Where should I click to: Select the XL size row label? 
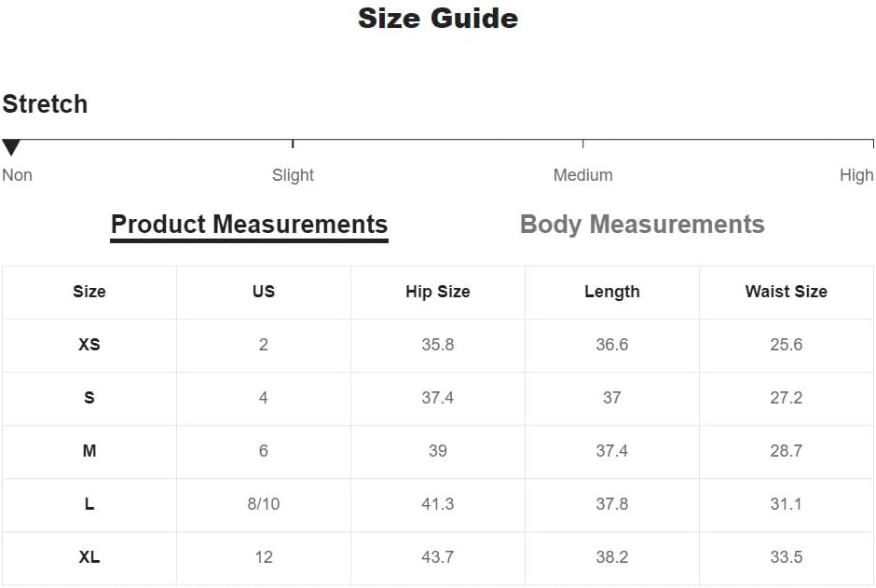tap(89, 556)
